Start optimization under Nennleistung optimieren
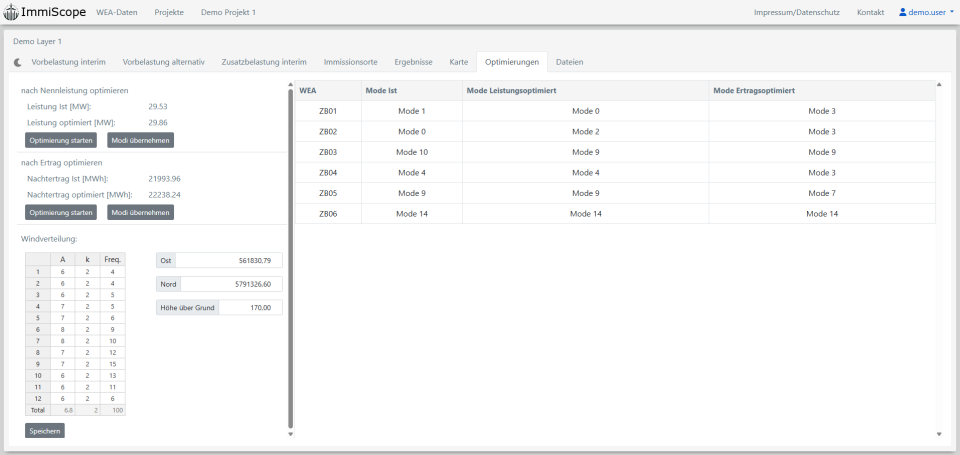The height and width of the screenshot is (455, 960). pos(61,140)
